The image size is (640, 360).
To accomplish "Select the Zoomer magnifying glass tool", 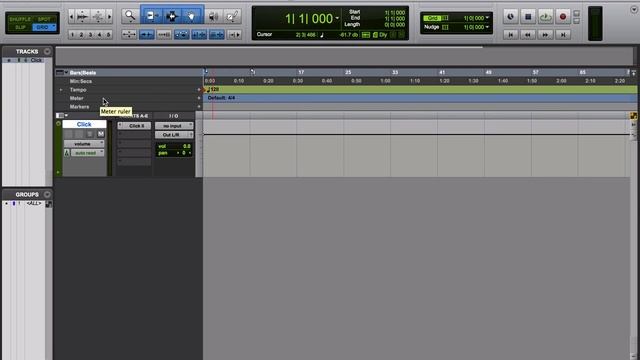I will (x=130, y=16).
